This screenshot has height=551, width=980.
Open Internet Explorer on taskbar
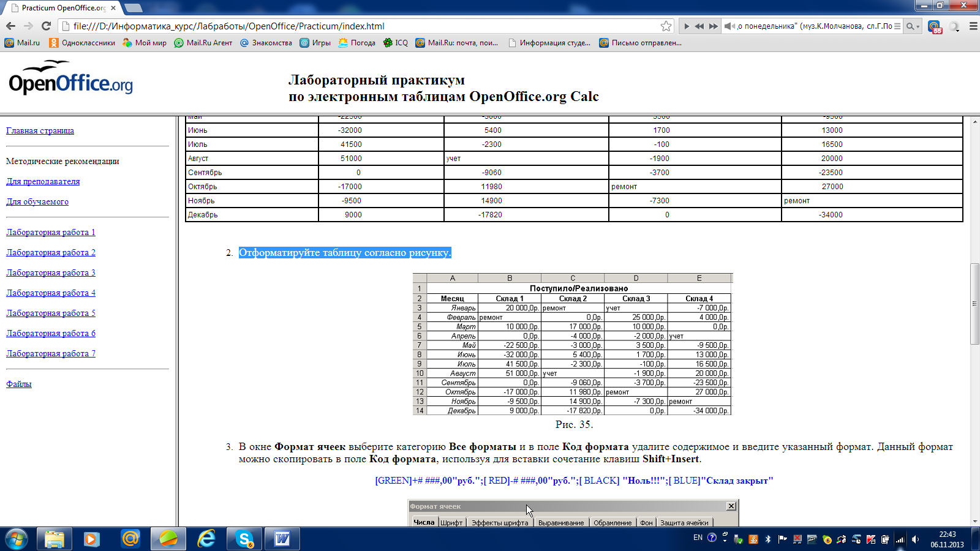tap(206, 539)
